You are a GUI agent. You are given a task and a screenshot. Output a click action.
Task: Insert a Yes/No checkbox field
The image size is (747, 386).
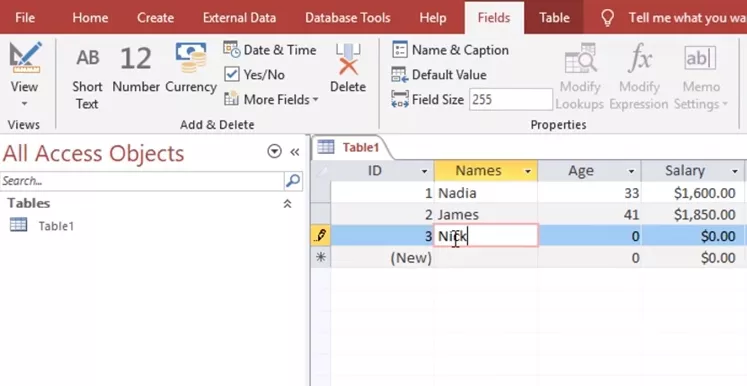tap(255, 75)
